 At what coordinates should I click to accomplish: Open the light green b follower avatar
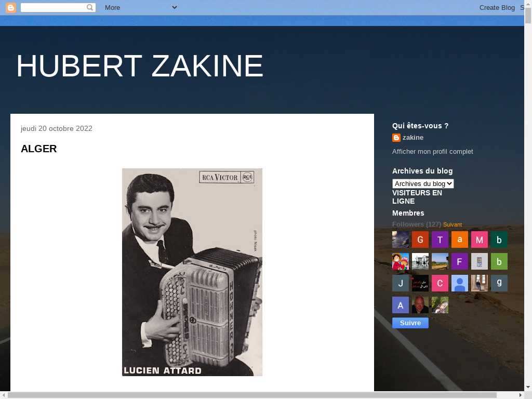(x=499, y=261)
